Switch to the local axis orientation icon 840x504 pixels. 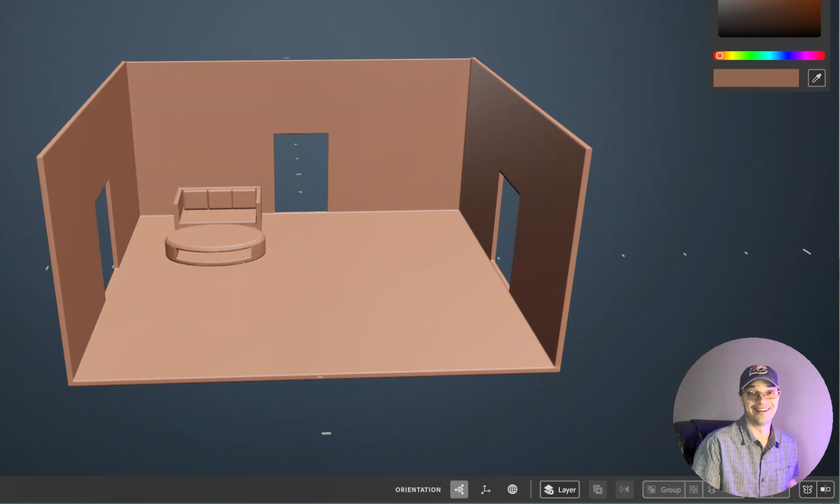tap(486, 490)
